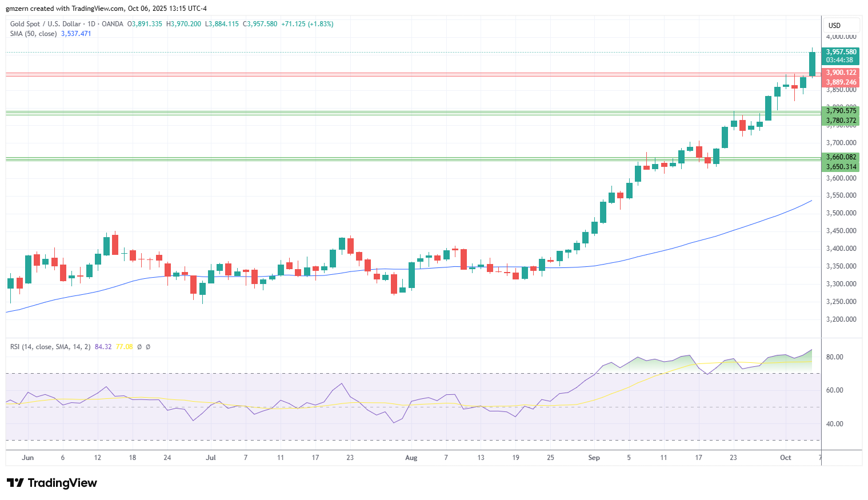The image size is (868, 500).
Task: Click the Jun label on the time axis
Action: [x=27, y=458]
